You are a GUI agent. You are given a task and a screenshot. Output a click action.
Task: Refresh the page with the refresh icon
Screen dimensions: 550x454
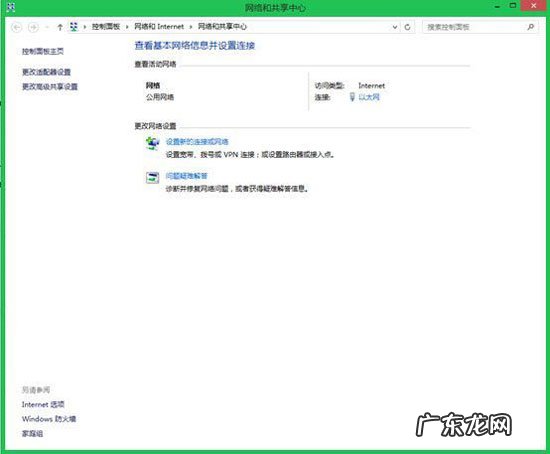point(407,27)
